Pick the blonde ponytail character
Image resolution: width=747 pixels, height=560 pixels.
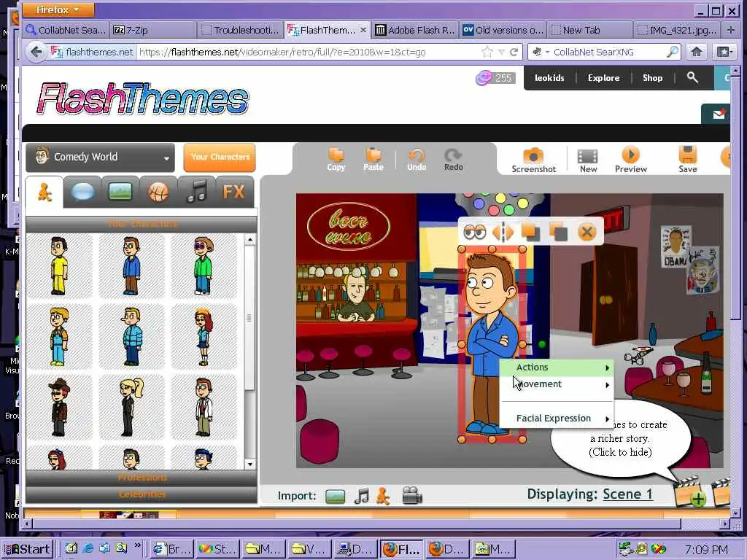pos(131,407)
